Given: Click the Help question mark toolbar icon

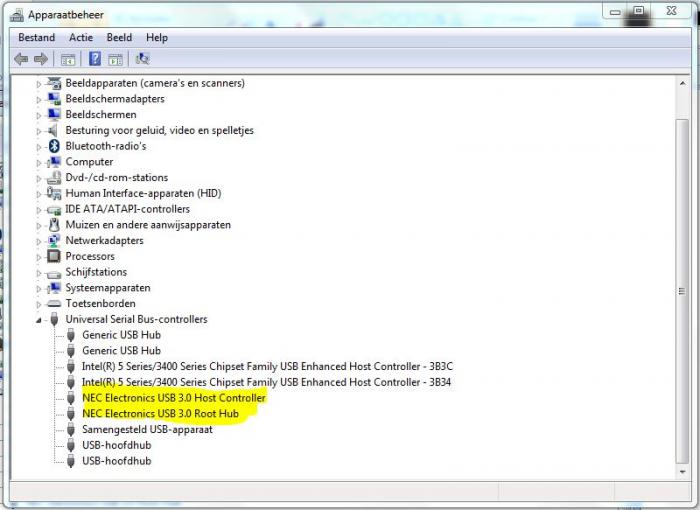Looking at the screenshot, I should point(95,59).
